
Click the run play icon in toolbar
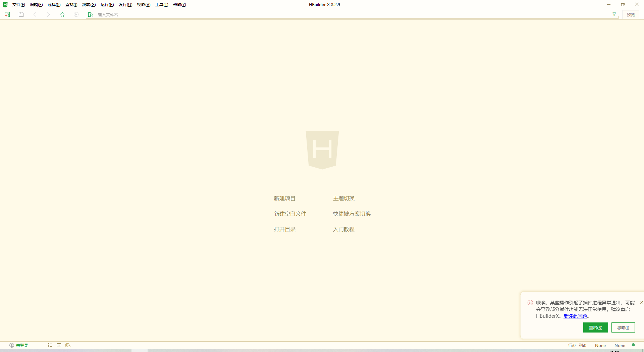tap(76, 14)
